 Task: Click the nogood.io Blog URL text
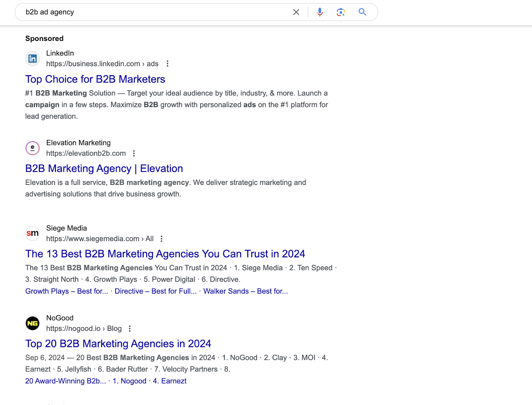point(84,329)
